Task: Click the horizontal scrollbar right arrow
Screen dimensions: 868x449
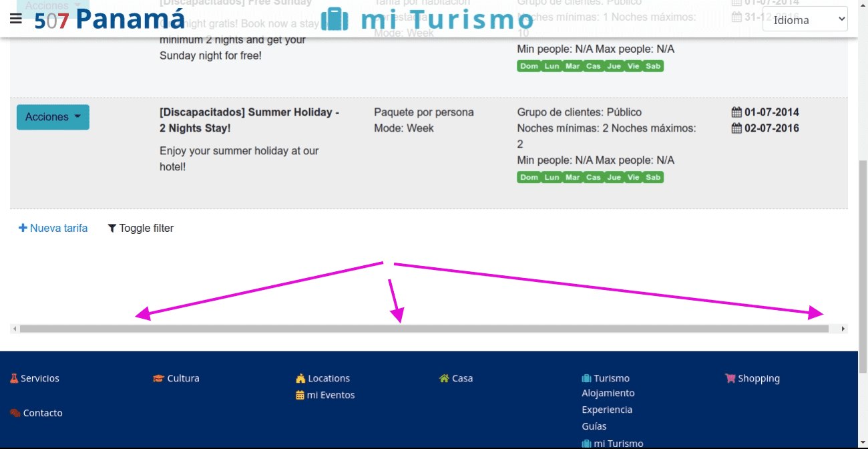Action: click(843, 329)
